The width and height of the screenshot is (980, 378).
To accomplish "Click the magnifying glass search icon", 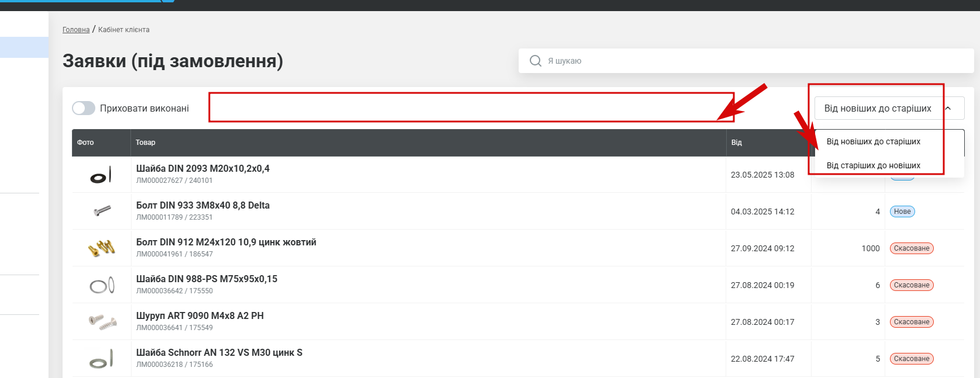I will [x=535, y=61].
